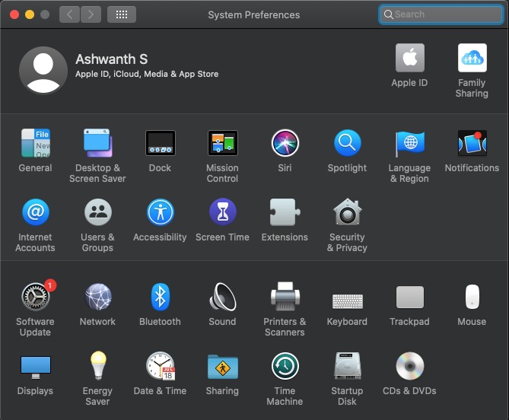This screenshot has width=509, height=420.
Task: Go forward with the right arrow button
Action: coord(91,14)
